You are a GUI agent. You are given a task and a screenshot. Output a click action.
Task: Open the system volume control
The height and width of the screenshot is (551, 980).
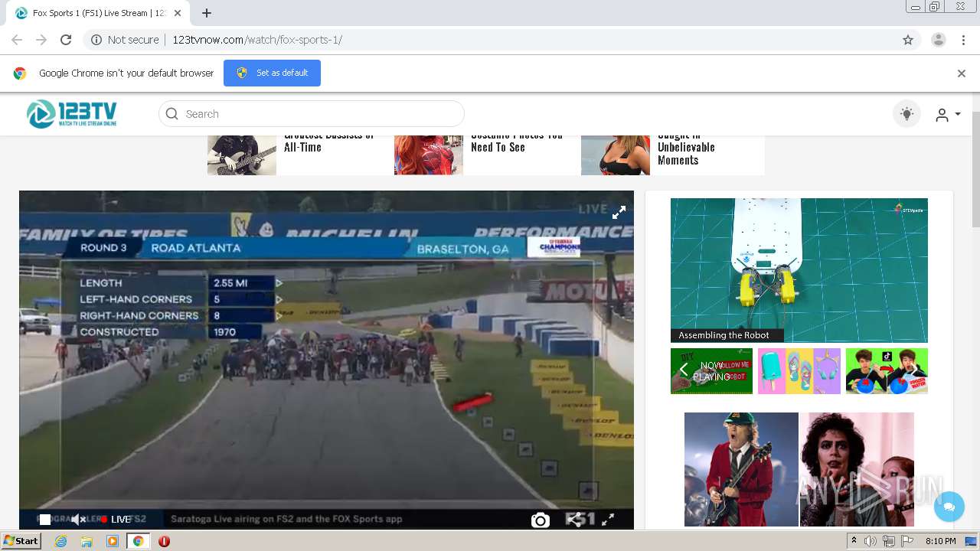pyautogui.click(x=871, y=541)
